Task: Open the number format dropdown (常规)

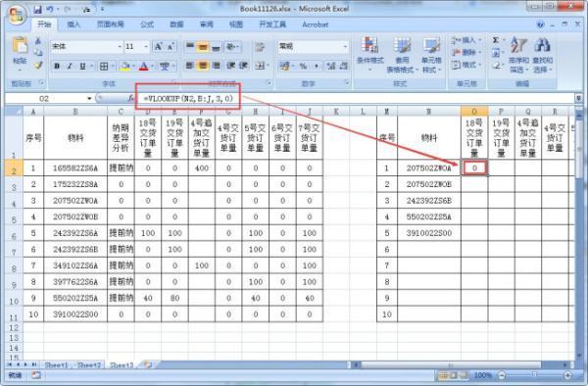Action: point(345,46)
